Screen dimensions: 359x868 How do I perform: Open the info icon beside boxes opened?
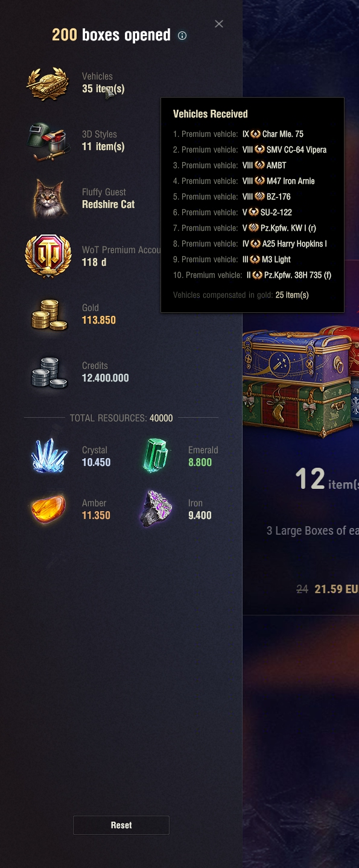click(182, 36)
